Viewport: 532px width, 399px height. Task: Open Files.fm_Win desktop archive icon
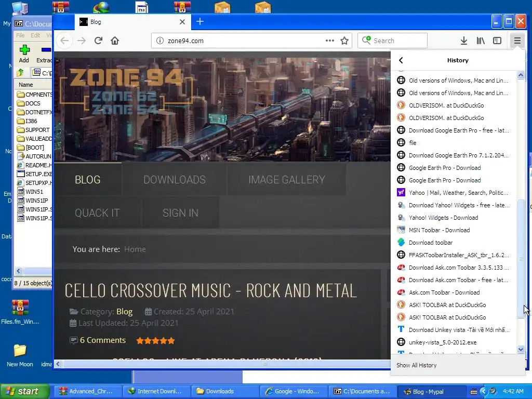tap(20, 312)
